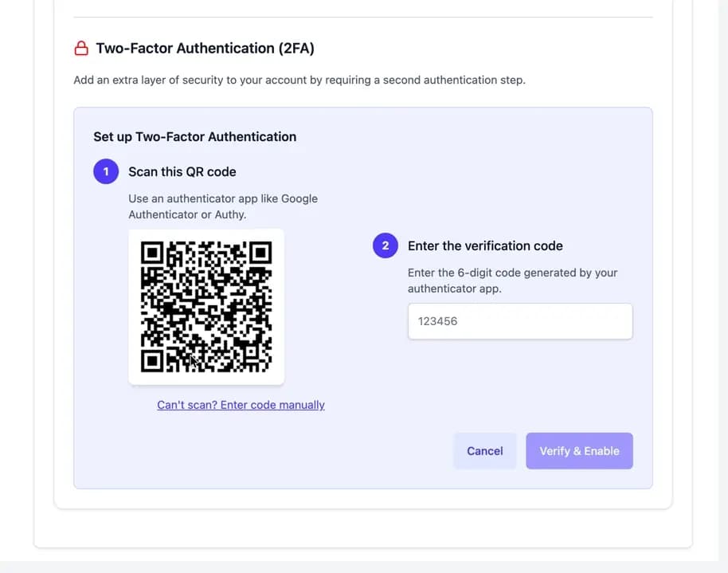Image resolution: width=728 pixels, height=573 pixels.
Task: Click the horizontal divider line above the 2FA section
Action: click(x=363, y=18)
